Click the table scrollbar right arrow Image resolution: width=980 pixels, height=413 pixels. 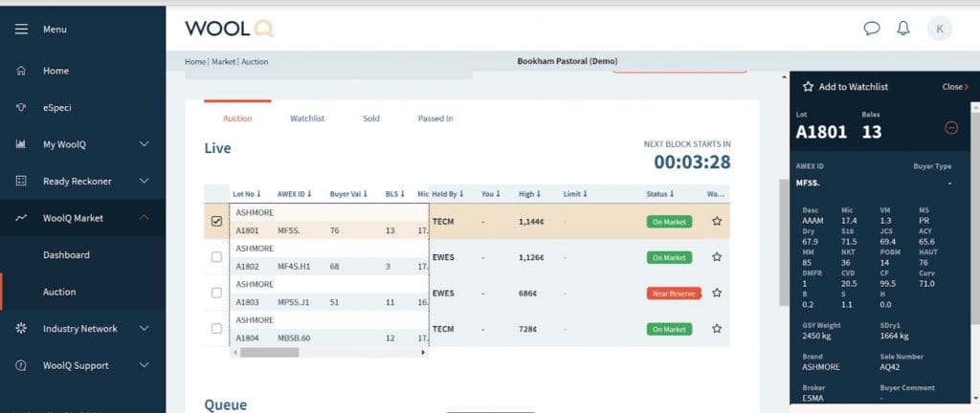pos(423,353)
